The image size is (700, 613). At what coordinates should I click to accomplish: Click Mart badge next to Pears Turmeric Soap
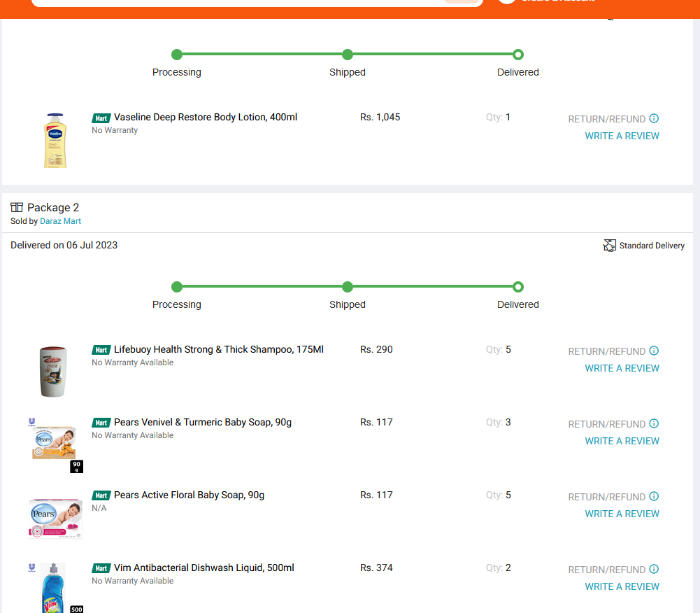(101, 423)
